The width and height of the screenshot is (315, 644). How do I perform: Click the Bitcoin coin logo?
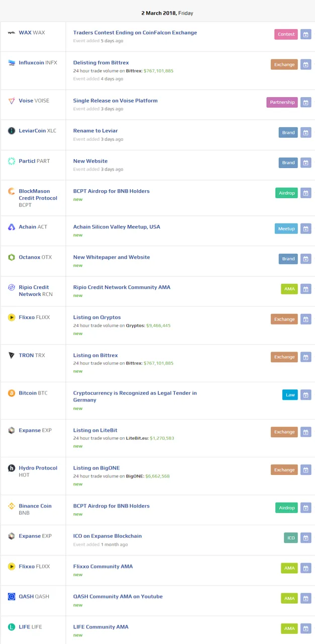tap(12, 393)
